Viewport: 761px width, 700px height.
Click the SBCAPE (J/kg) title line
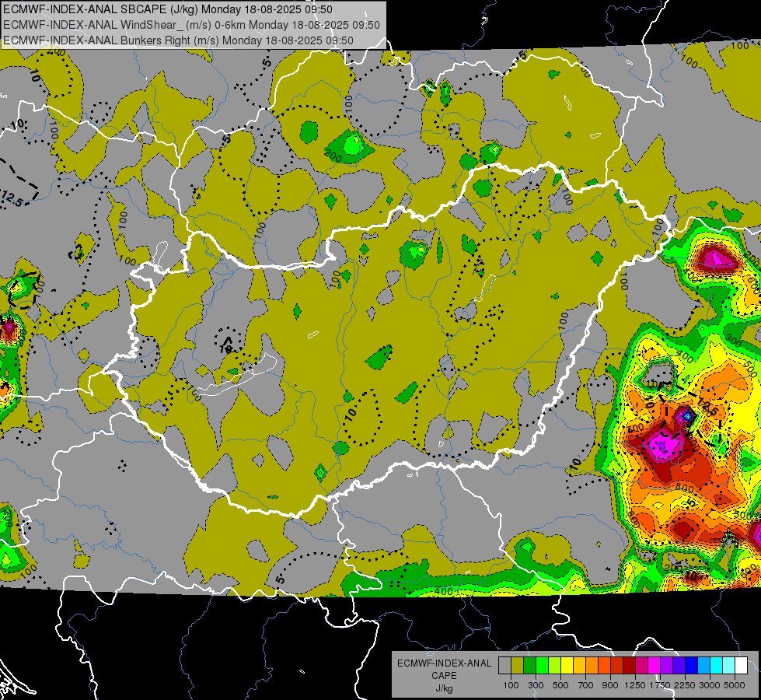pos(167,9)
